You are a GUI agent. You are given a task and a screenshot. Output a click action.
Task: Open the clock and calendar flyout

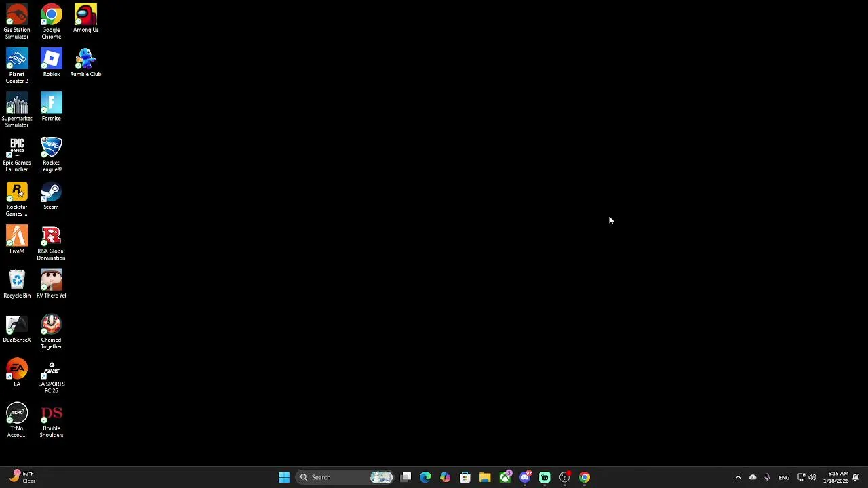point(835,477)
